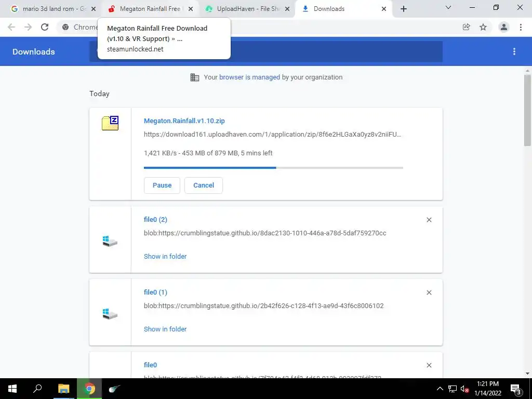This screenshot has height=399, width=532.
Task: Click the download speed status text
Action: (x=208, y=153)
